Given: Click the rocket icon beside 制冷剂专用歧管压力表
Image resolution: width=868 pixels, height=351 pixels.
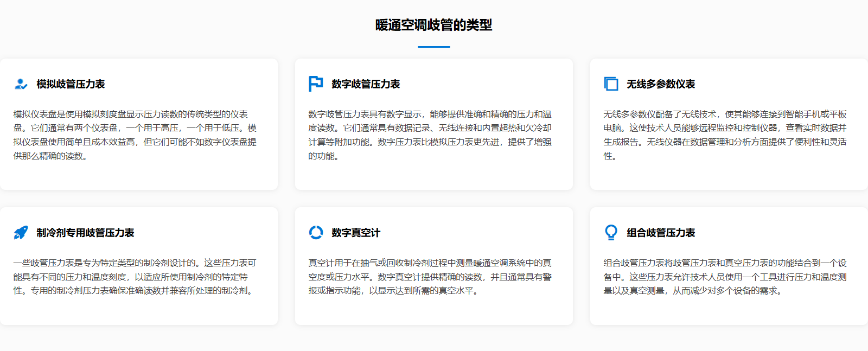Looking at the screenshot, I should (x=21, y=233).
